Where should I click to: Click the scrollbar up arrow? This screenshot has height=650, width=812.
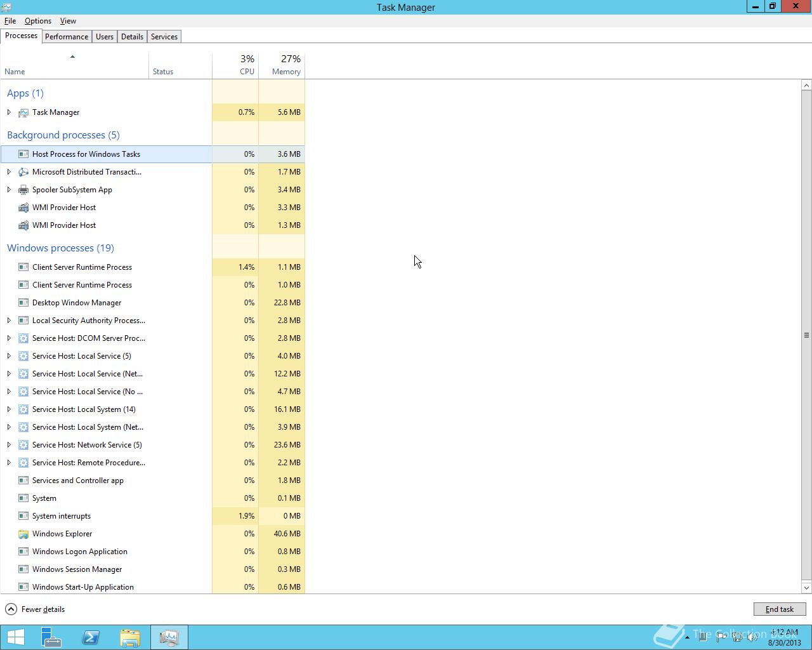click(806, 85)
